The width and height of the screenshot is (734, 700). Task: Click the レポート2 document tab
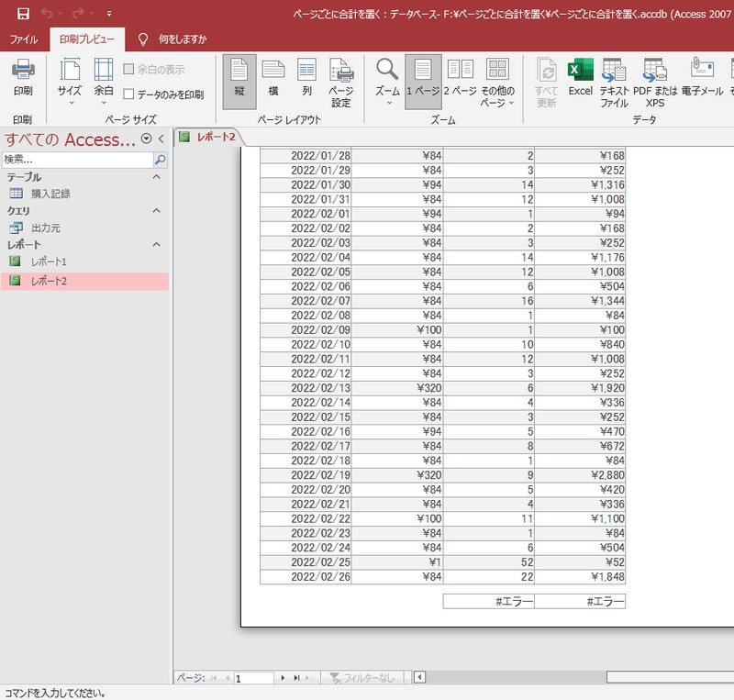pos(208,137)
